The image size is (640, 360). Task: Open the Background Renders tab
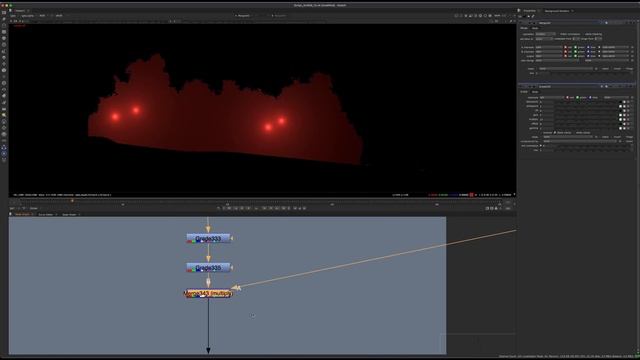pos(557,11)
